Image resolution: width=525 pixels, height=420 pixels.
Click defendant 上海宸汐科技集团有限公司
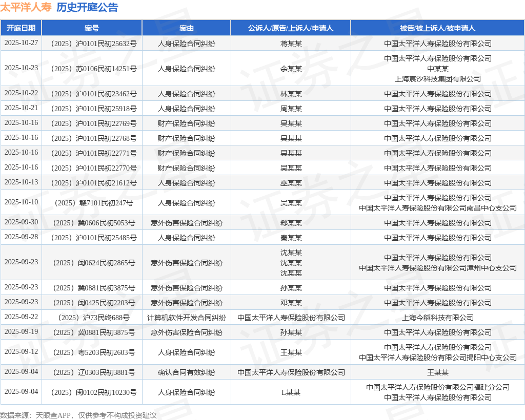[438, 79]
